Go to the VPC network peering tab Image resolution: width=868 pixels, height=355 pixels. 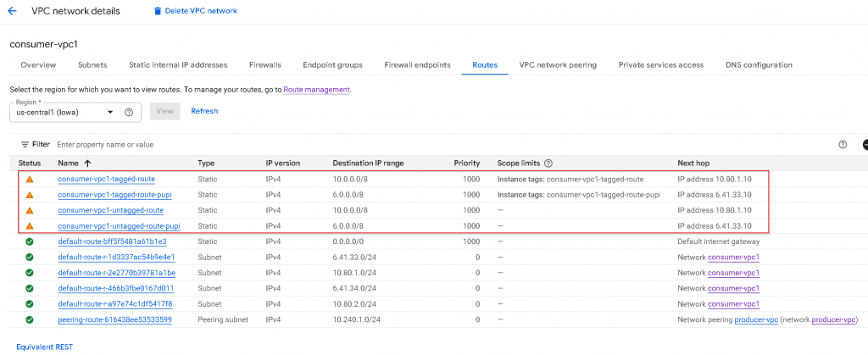tap(558, 65)
